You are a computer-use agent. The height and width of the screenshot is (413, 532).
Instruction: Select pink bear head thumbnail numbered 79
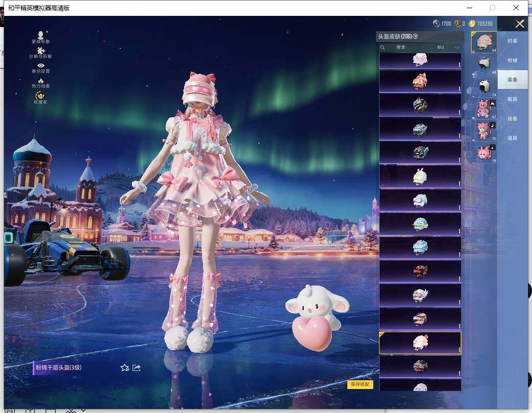tap(484, 153)
